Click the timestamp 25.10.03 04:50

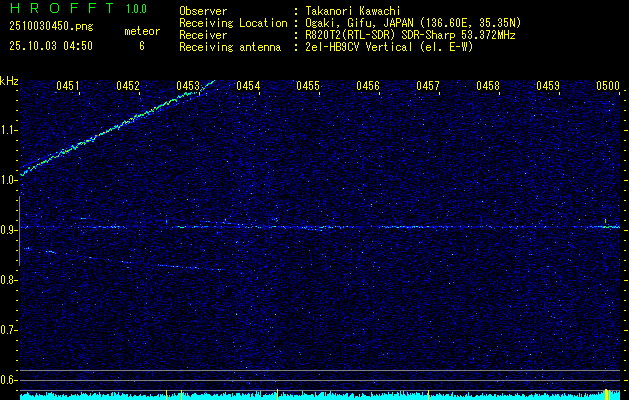coord(51,46)
